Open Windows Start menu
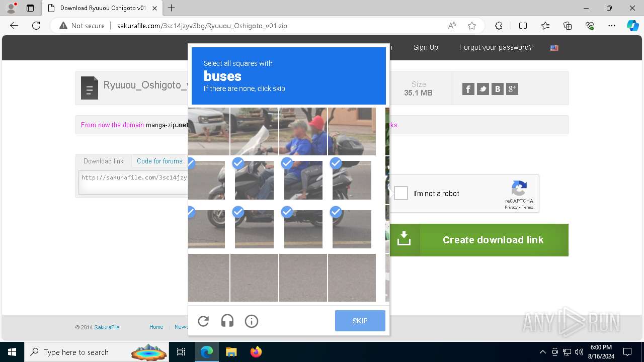This screenshot has height=362, width=644. [12, 352]
